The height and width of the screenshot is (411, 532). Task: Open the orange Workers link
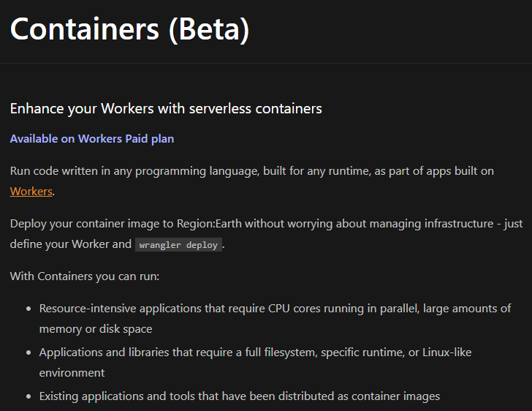[31, 192]
